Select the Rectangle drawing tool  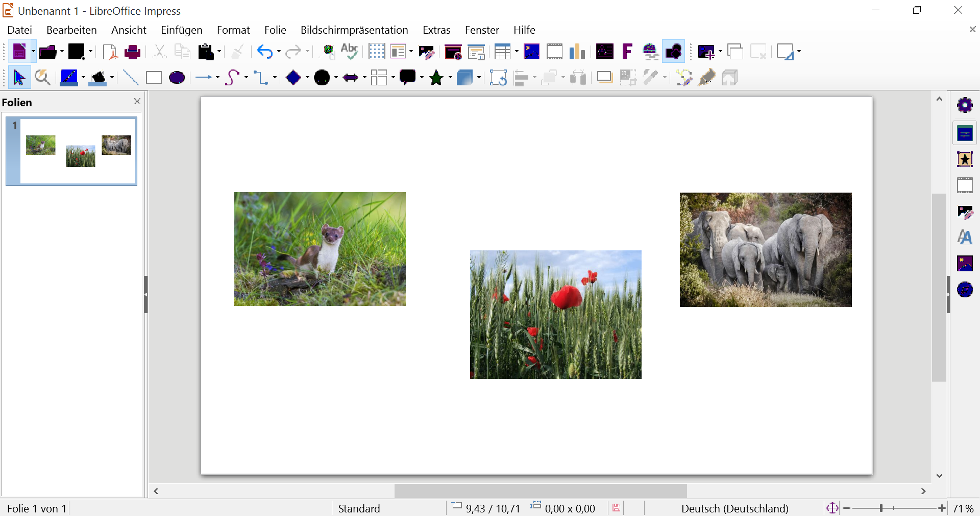tap(154, 78)
